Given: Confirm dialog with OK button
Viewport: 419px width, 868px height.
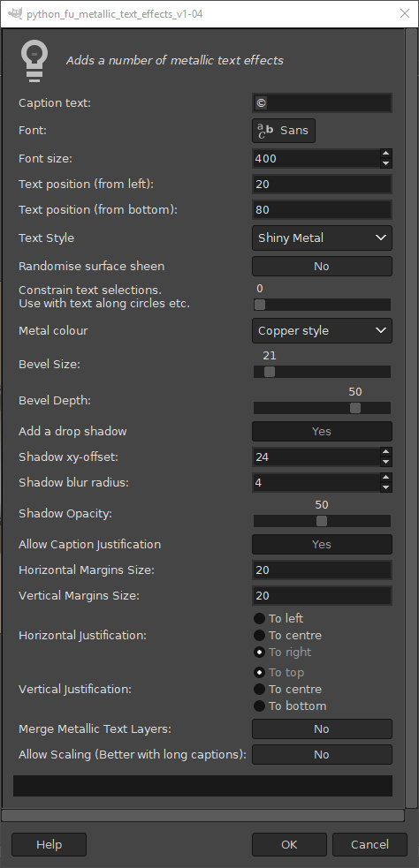Looking at the screenshot, I should click(x=289, y=845).
